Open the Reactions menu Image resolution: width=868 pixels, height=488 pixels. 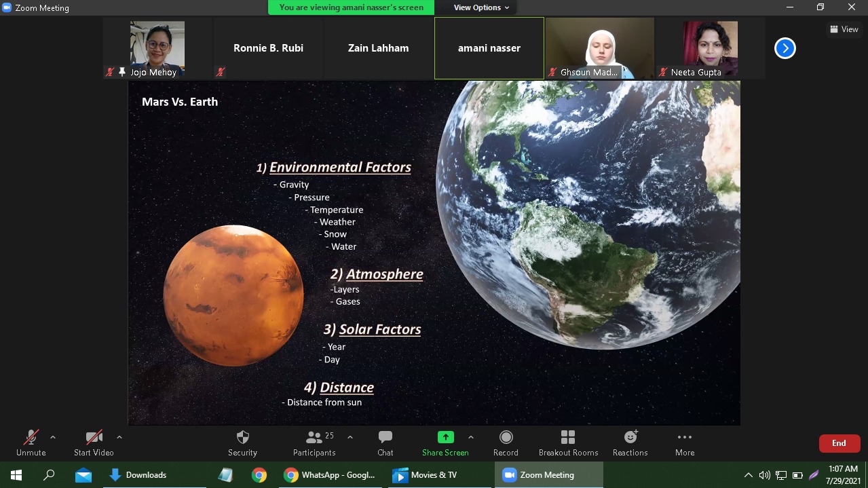click(630, 443)
